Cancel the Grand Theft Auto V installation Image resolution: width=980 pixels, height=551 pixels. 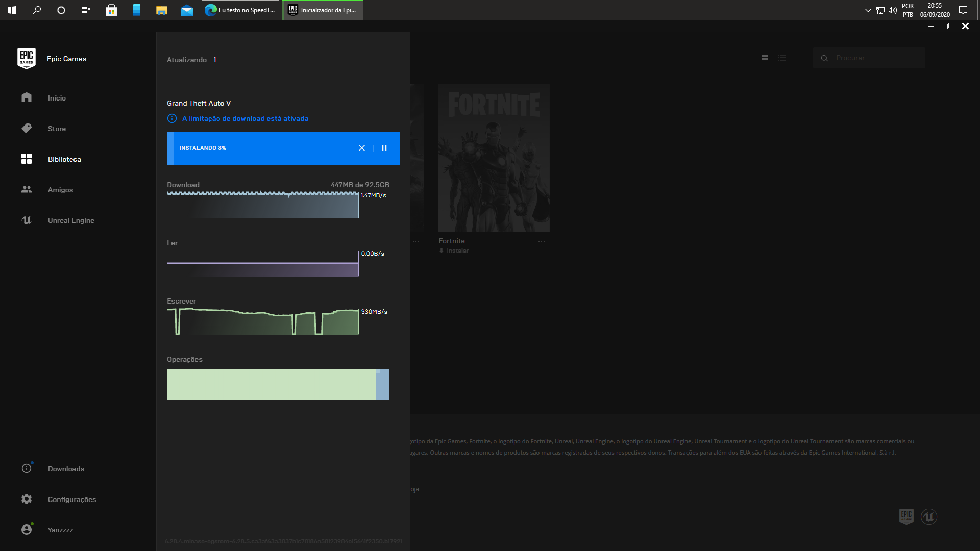click(362, 148)
